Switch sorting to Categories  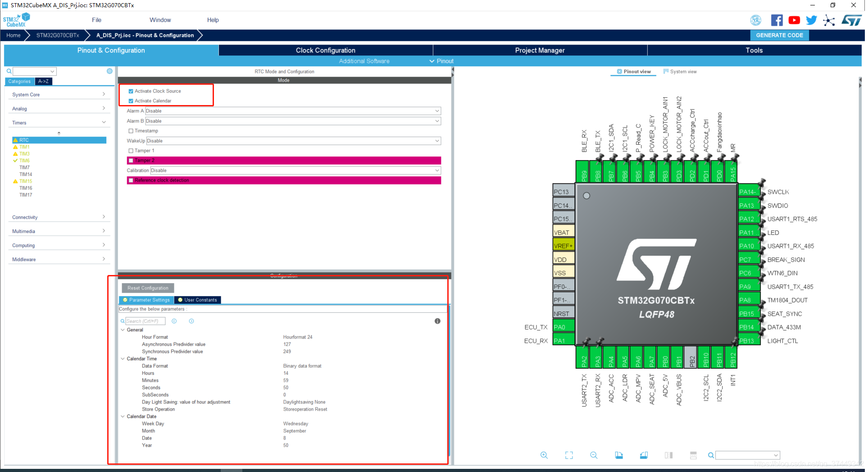click(20, 82)
